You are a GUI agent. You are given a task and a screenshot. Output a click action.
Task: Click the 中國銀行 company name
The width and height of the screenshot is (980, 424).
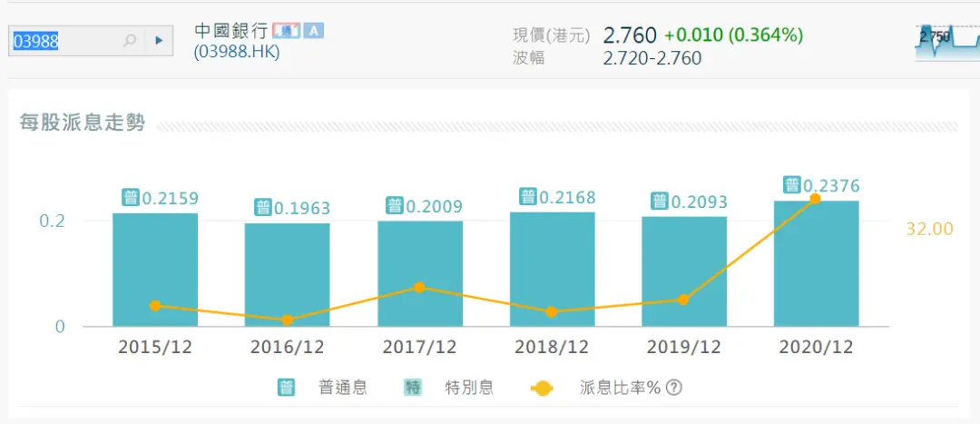point(232,30)
